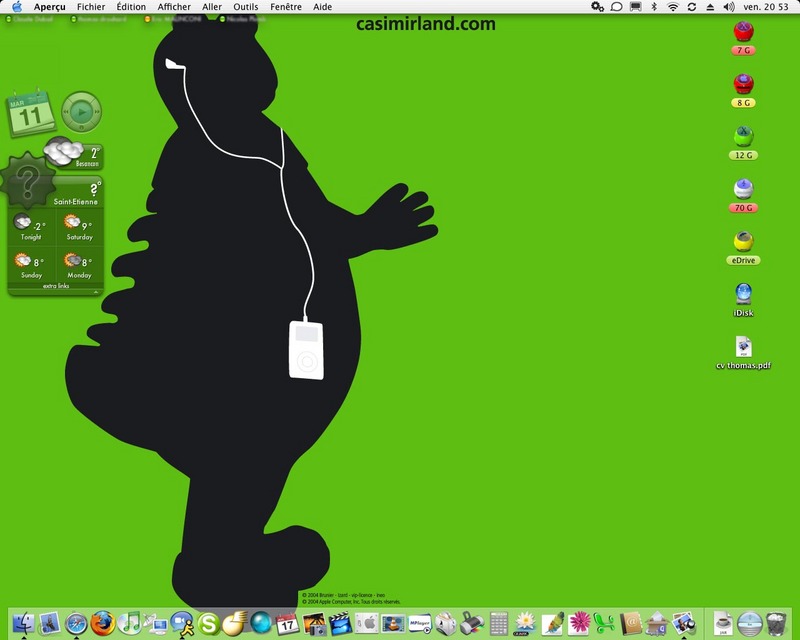Click the Monday forecast cell
The image size is (800, 640).
[79, 265]
